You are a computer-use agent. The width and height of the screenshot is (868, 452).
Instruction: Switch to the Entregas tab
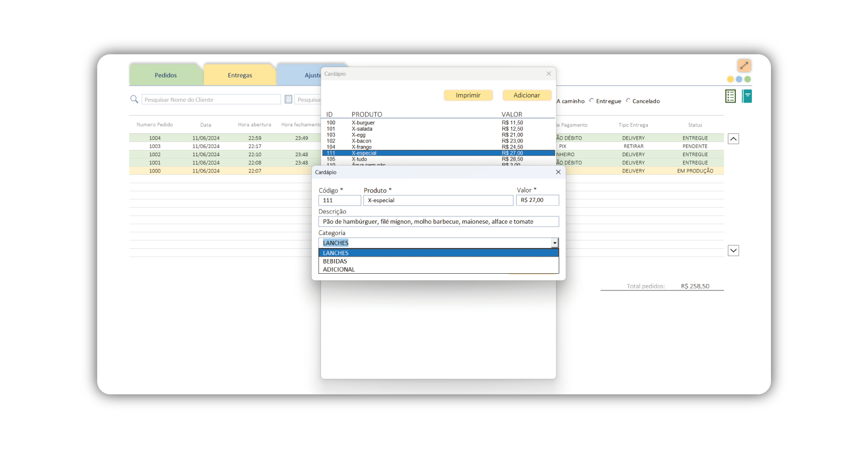tap(240, 75)
